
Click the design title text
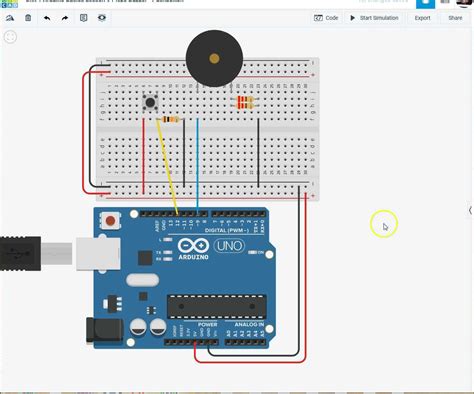105,1
